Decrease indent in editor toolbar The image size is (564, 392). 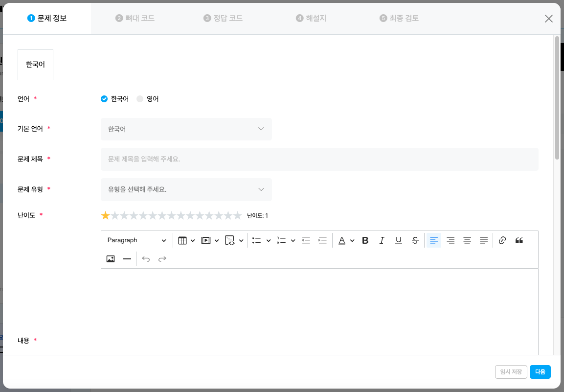(306, 240)
